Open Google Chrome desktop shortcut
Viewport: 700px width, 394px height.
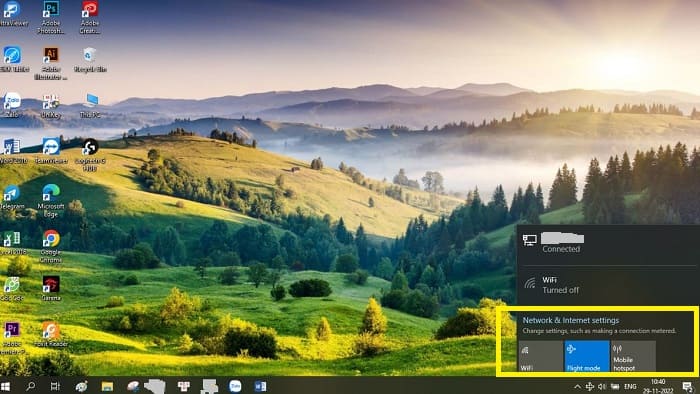click(51, 247)
